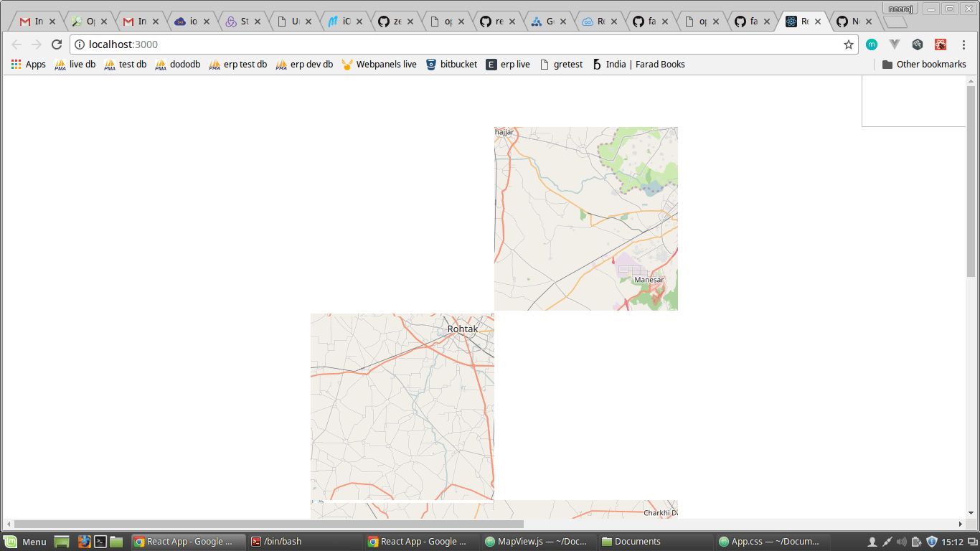Click the map tile showing Manesar
This screenshot has width=980, height=551.
[586, 219]
